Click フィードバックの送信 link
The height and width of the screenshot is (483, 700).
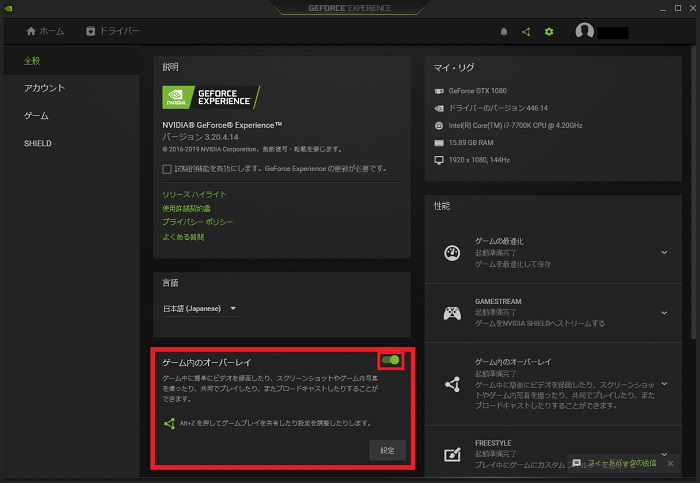(x=621, y=463)
